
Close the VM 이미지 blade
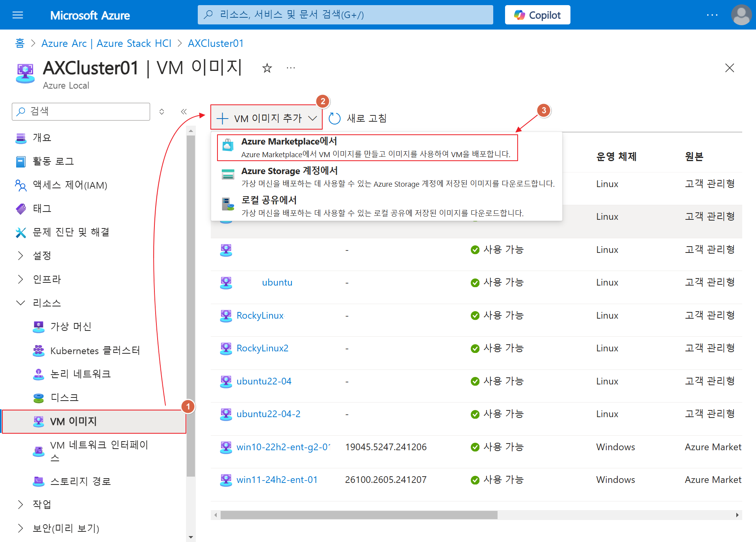tap(729, 68)
